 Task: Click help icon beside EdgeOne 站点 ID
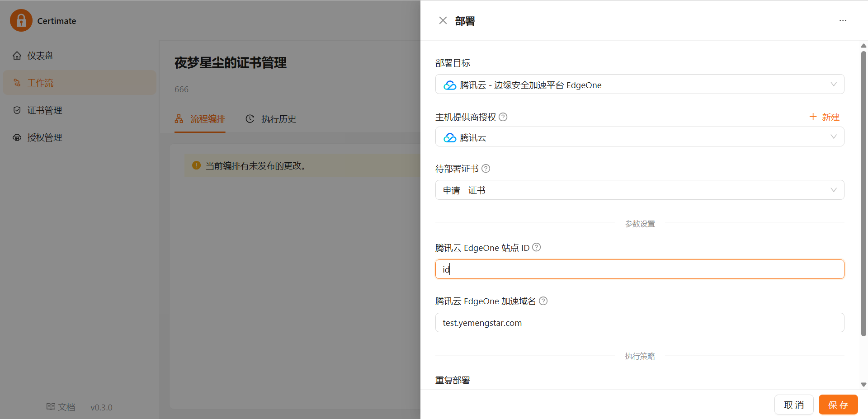[536, 247]
